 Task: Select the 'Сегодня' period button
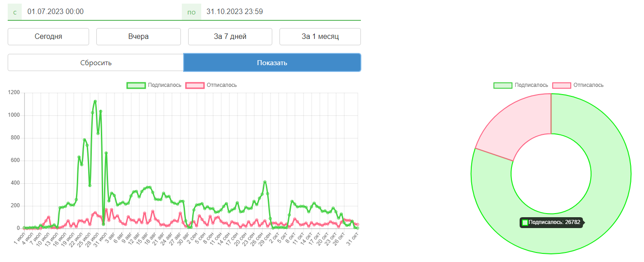tap(48, 37)
